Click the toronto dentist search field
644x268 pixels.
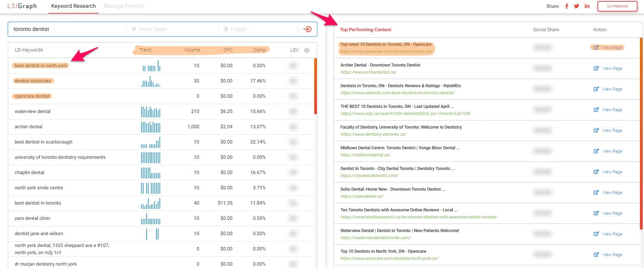coord(68,29)
